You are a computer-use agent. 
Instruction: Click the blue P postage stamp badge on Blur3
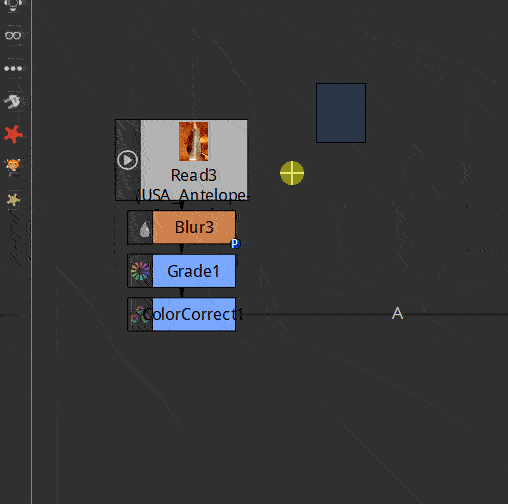tap(235, 244)
